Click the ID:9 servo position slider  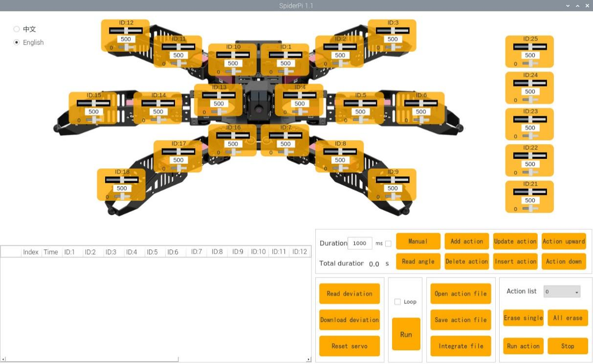tap(393, 179)
